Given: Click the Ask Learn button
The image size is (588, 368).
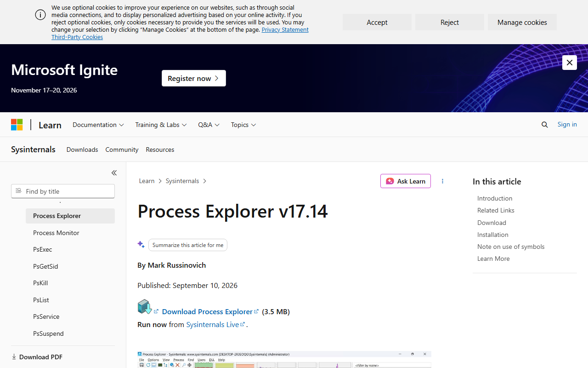Looking at the screenshot, I should coord(406,181).
